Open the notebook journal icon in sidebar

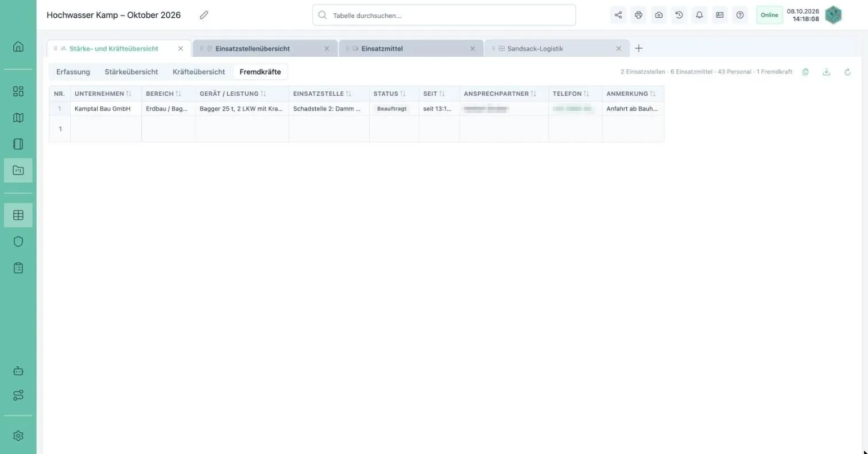coord(18,144)
